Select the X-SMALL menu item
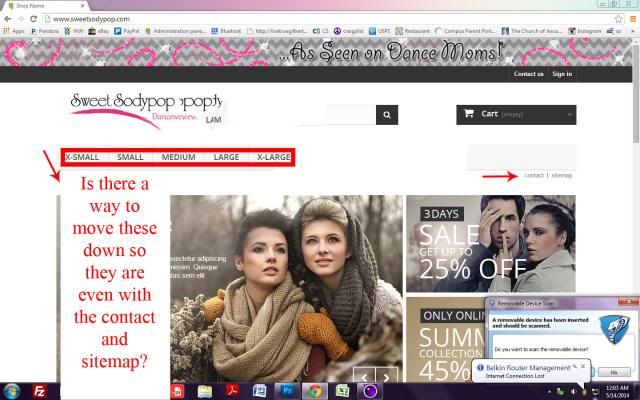This screenshot has height=400, width=640. coord(82,158)
